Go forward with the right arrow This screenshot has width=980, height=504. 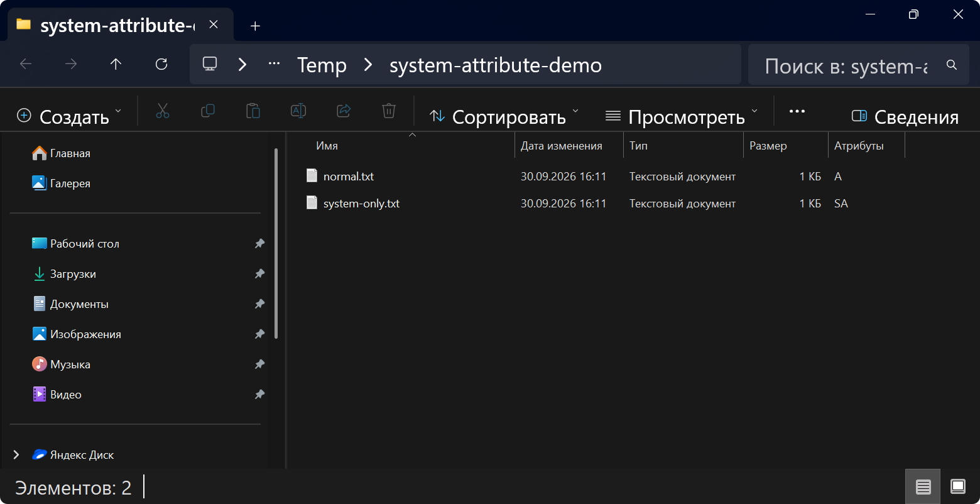[71, 64]
